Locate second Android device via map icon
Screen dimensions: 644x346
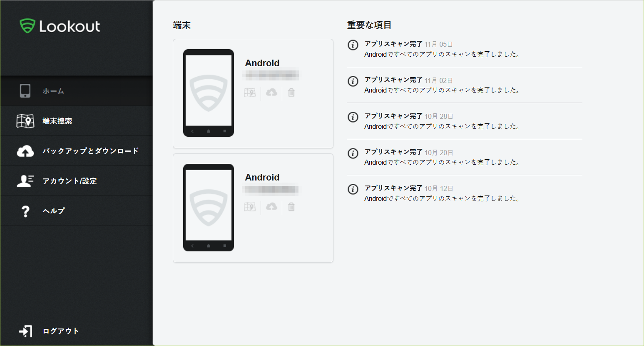pos(250,207)
